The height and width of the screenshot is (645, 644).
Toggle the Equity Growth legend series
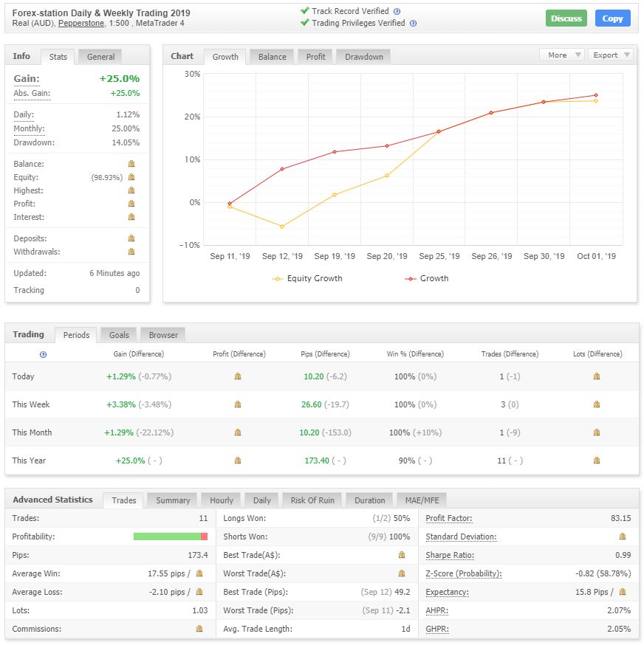pos(307,278)
